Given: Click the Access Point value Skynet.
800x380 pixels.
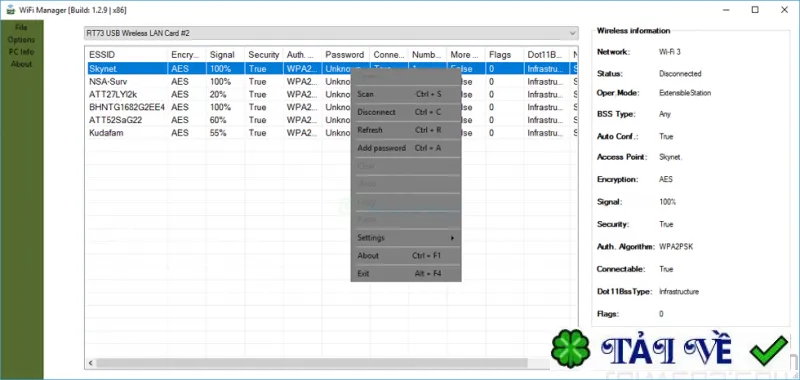Looking at the screenshot, I should (670, 157).
